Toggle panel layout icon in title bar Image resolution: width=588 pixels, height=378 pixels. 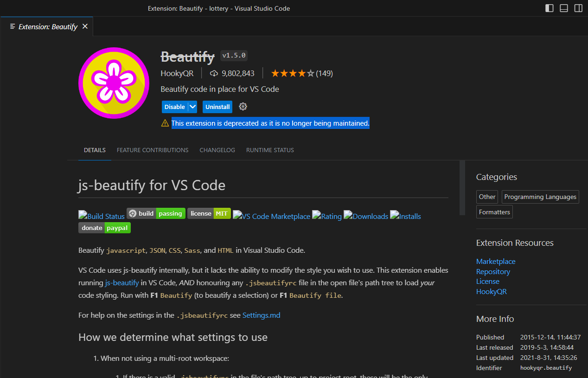tap(564, 8)
